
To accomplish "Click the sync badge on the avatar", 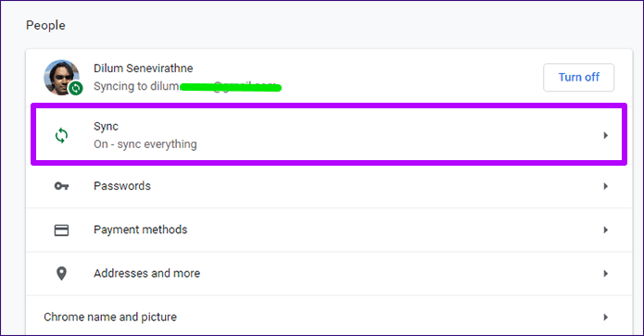I will [x=76, y=88].
